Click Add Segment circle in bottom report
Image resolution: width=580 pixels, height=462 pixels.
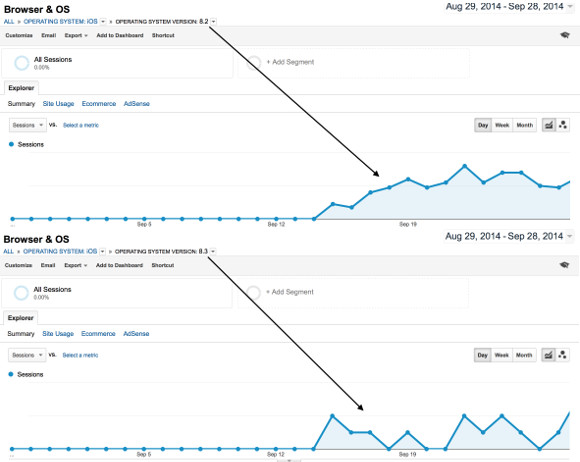[253, 293]
